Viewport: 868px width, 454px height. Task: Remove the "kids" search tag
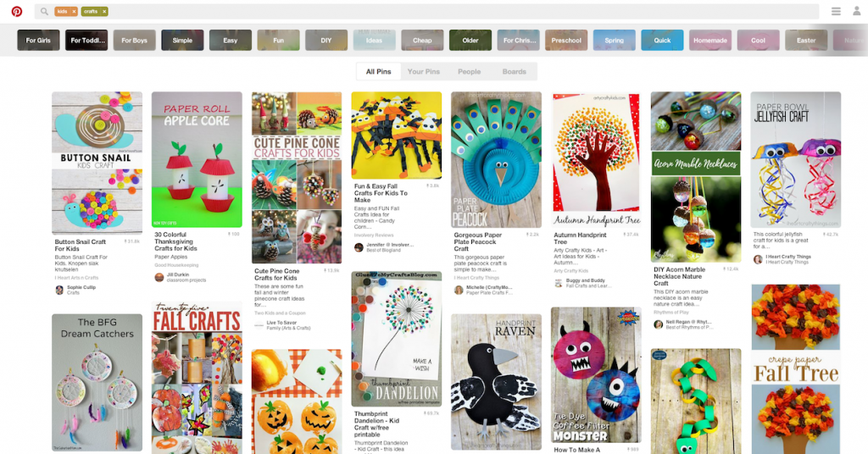point(74,12)
